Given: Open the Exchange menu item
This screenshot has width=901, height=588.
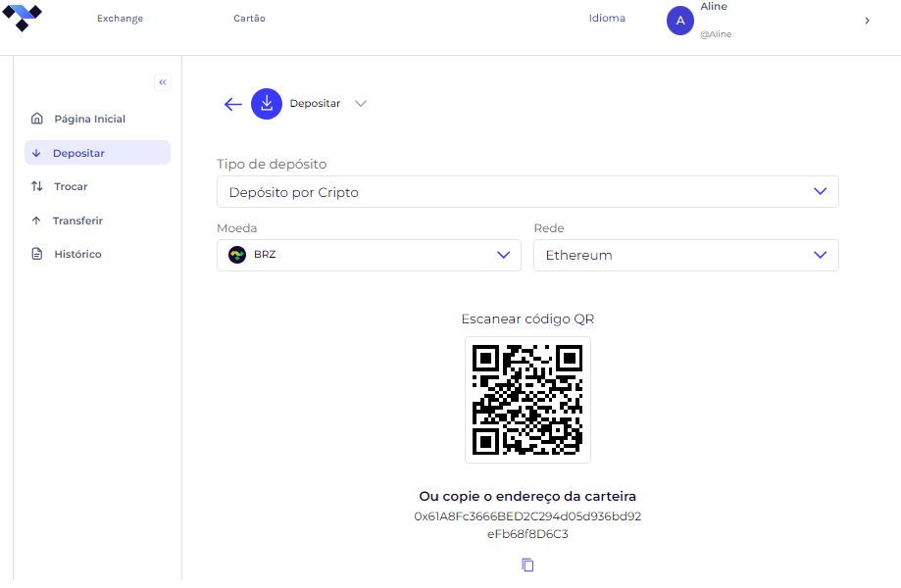Looking at the screenshot, I should [x=120, y=19].
